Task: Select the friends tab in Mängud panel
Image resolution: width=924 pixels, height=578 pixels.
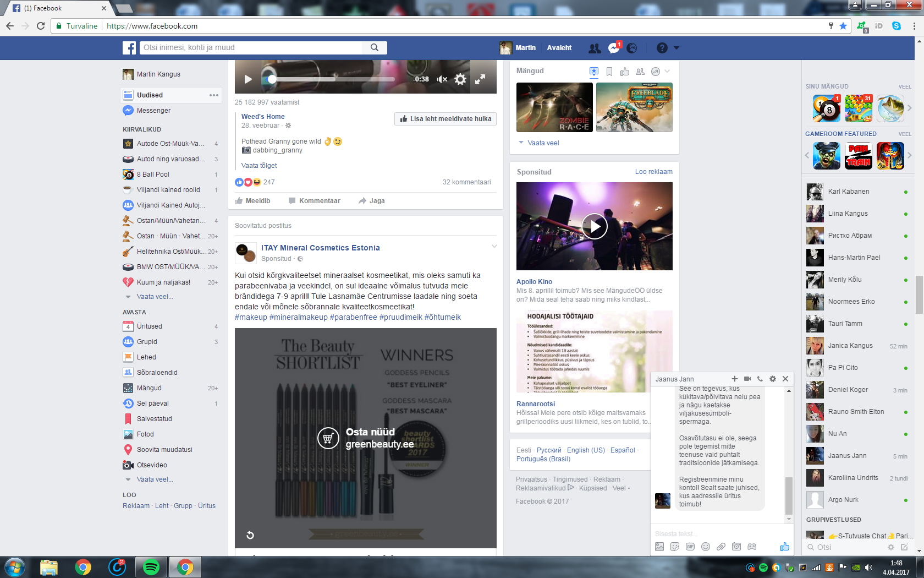Action: pos(640,72)
